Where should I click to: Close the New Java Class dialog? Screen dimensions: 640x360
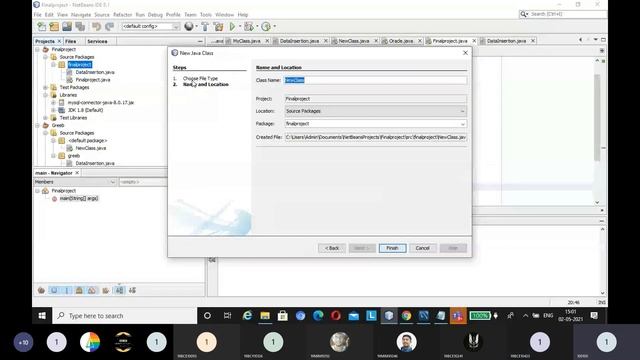pos(465,53)
